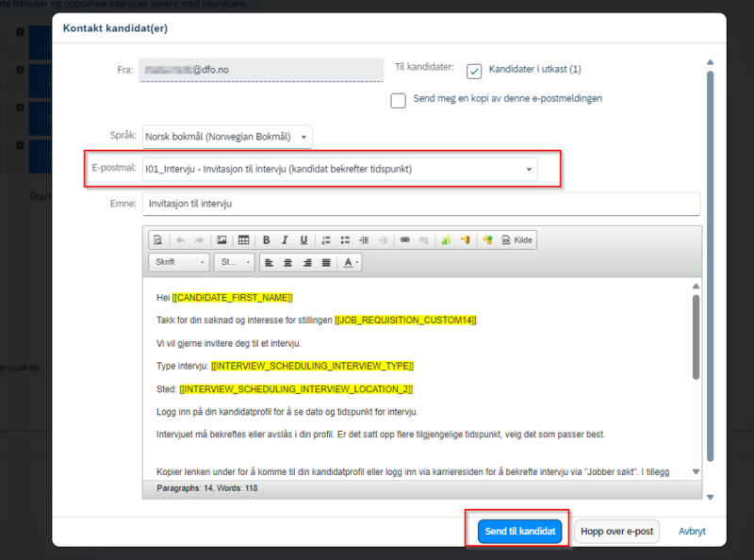754x560 pixels.
Task: Uncheck Kandidater i utkast (1) checkbox
Action: click(474, 72)
